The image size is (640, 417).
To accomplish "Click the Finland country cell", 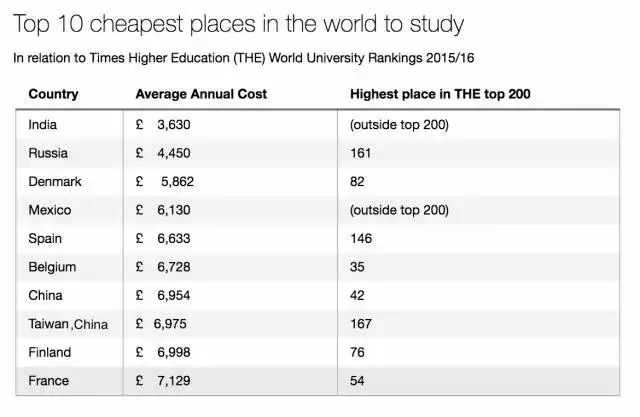I will (x=50, y=352).
